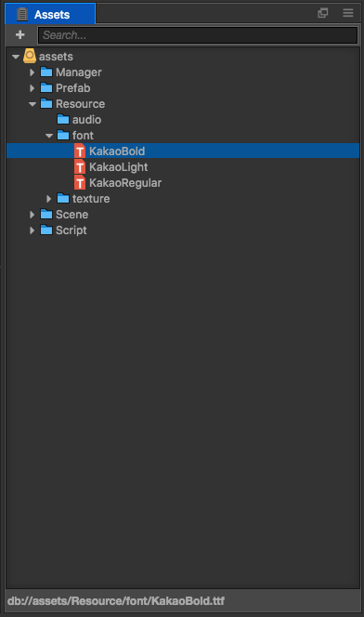
Task: Click the audio folder icon
Action: pyautogui.click(x=63, y=119)
